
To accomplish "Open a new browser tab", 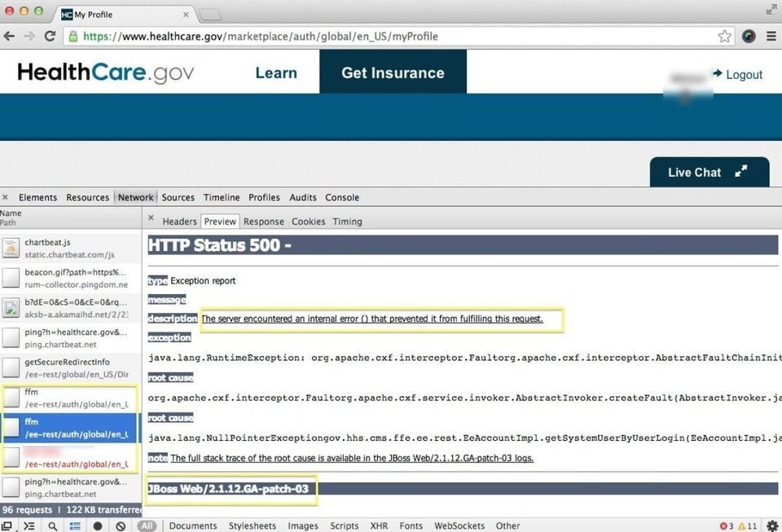I will click(210, 15).
